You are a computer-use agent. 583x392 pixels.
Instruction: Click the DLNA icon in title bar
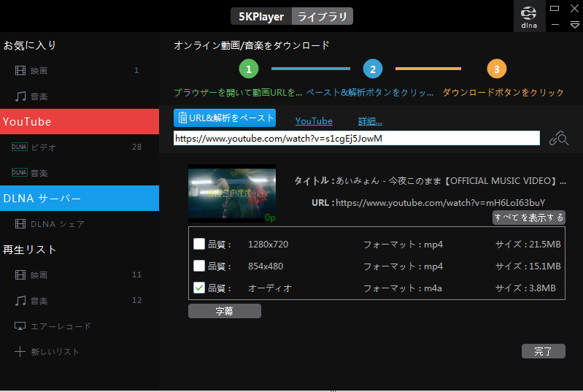click(x=529, y=16)
